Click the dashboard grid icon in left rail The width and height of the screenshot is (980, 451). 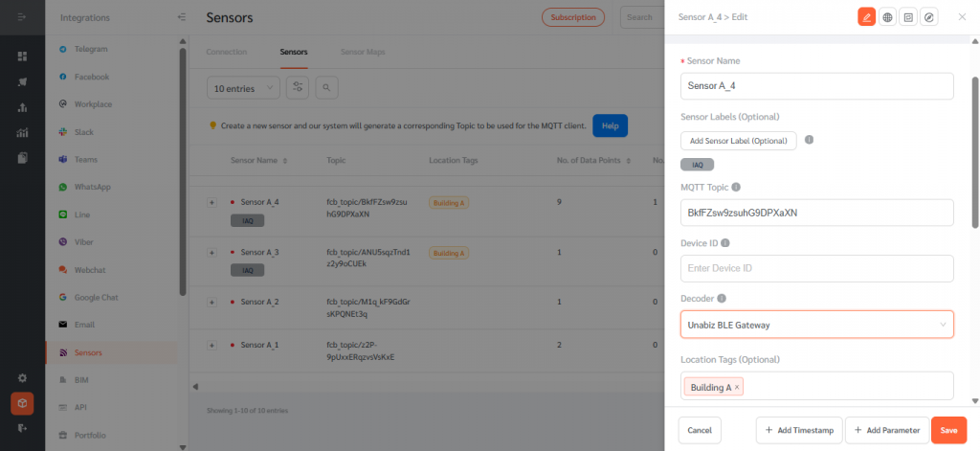tap(22, 56)
